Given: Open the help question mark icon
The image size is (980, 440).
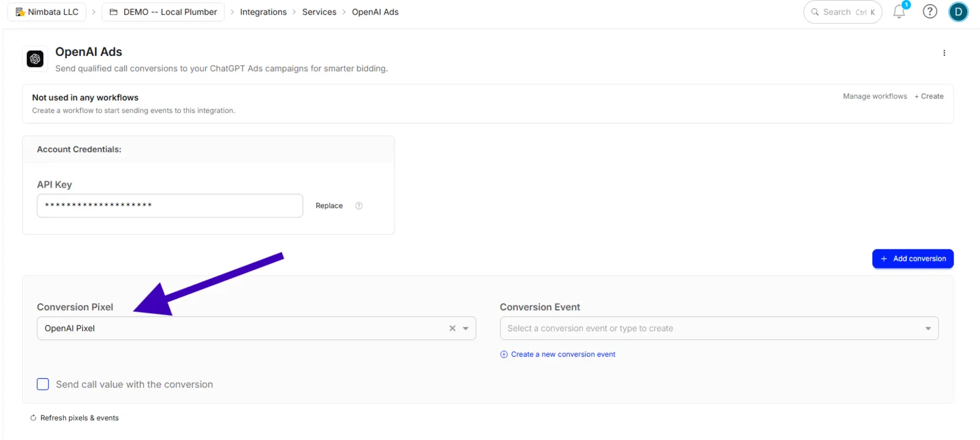Looking at the screenshot, I should coord(930,12).
